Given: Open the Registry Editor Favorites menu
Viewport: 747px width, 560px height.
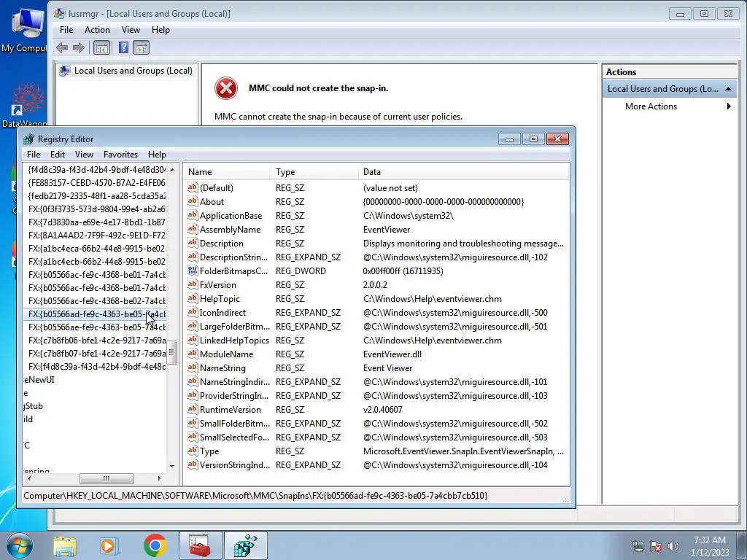Looking at the screenshot, I should point(120,155).
